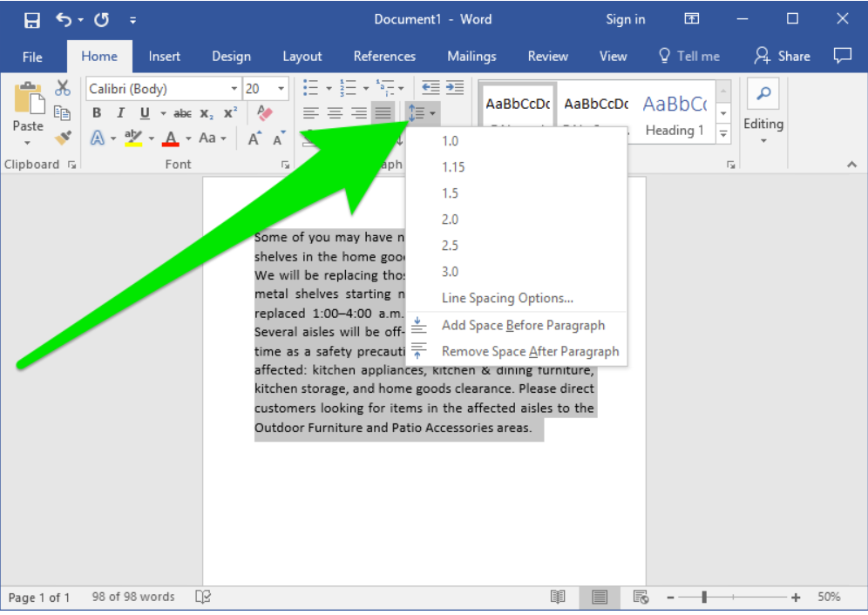Open the proofing errors status icon
868x615 pixels.
[203, 597]
